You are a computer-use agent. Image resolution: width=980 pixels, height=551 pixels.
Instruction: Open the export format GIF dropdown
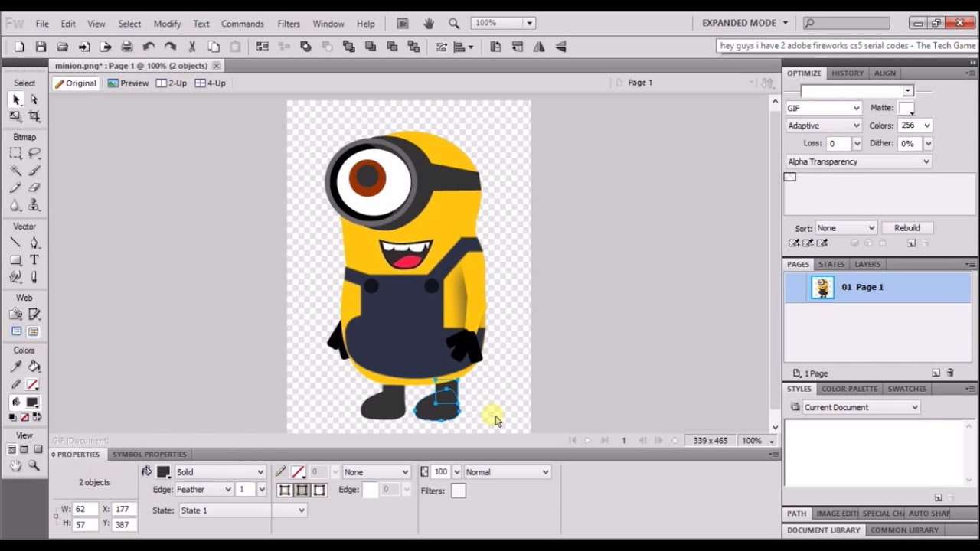tap(824, 108)
